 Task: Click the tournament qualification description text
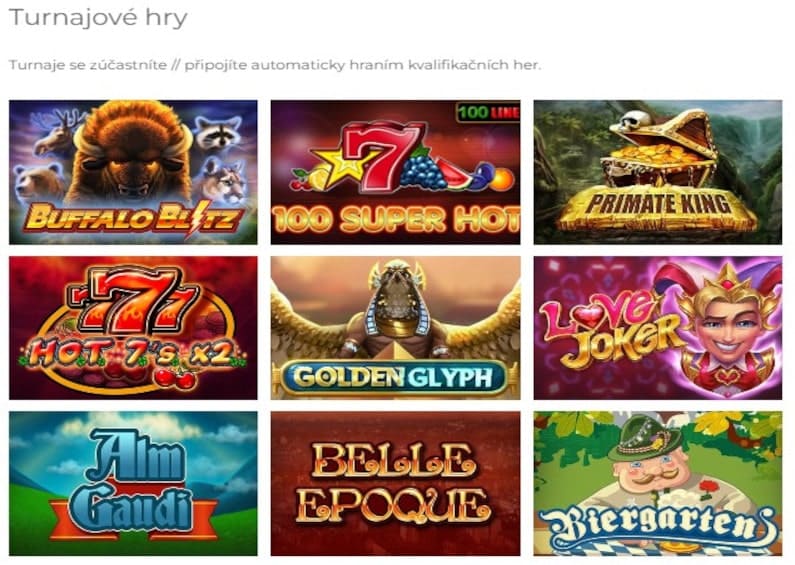275,65
